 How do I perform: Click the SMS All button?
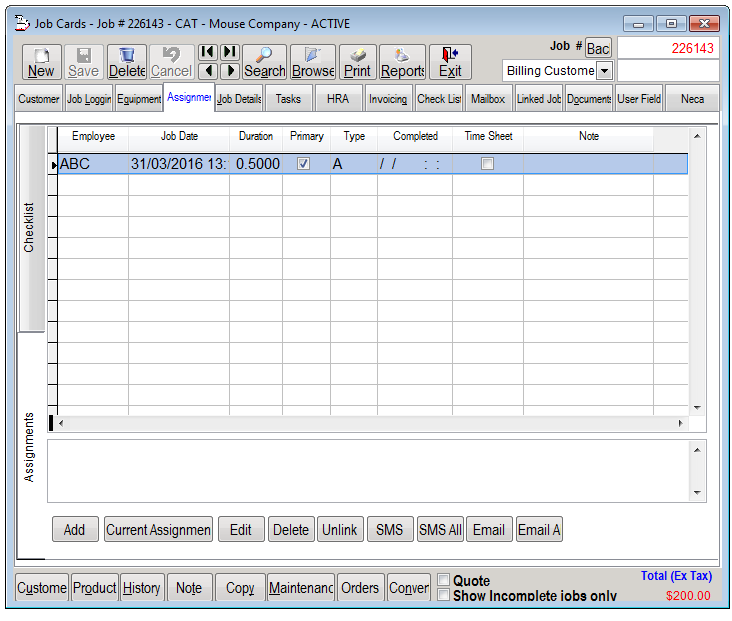[439, 530]
